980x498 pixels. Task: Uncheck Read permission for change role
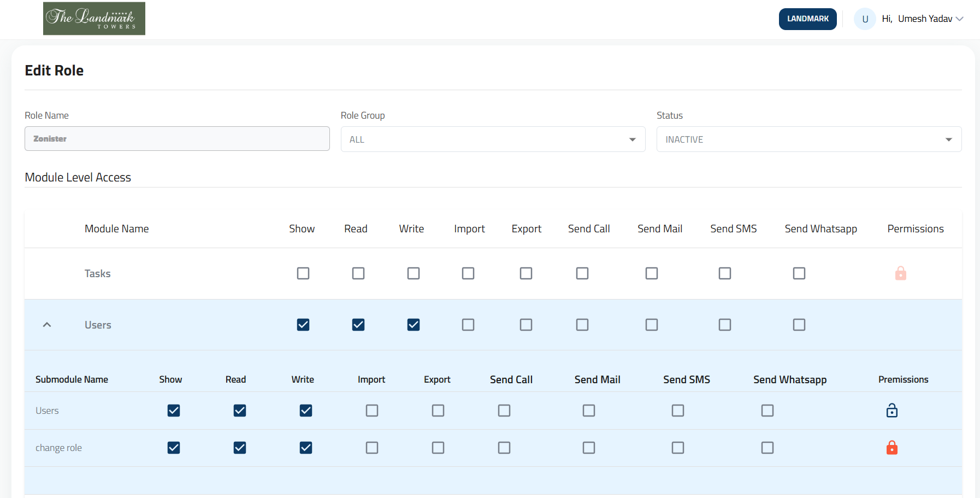tap(240, 448)
